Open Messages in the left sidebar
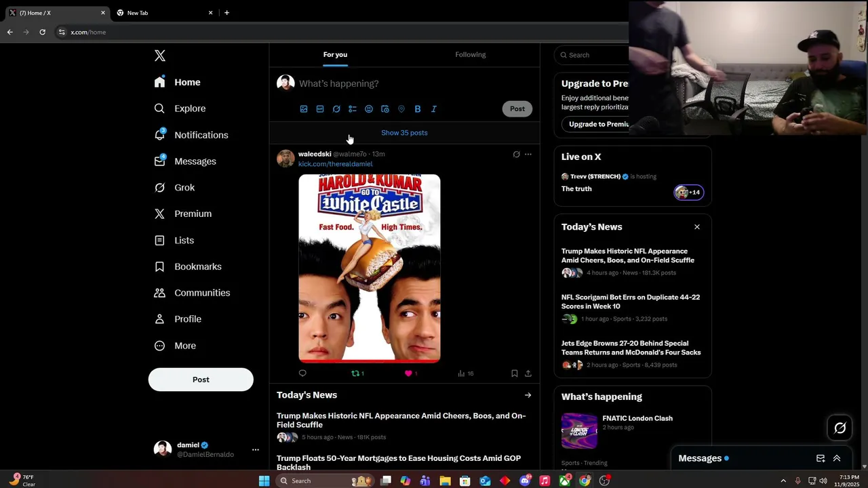868x488 pixels. tap(185, 161)
